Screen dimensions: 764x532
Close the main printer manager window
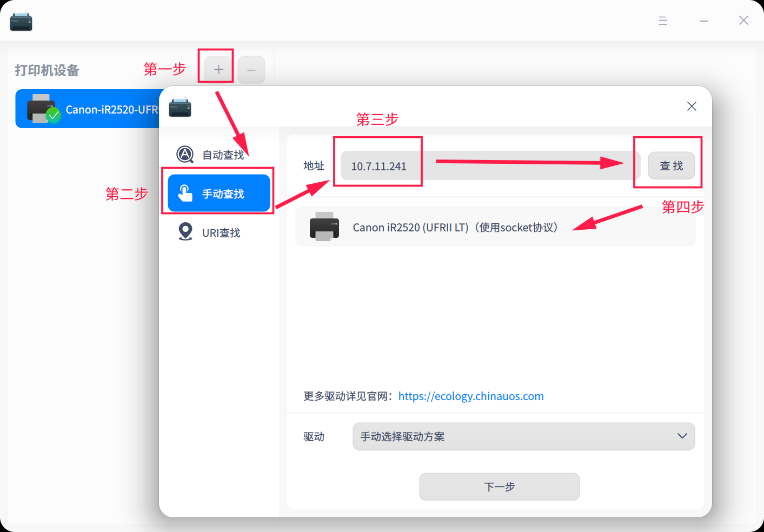[x=743, y=21]
